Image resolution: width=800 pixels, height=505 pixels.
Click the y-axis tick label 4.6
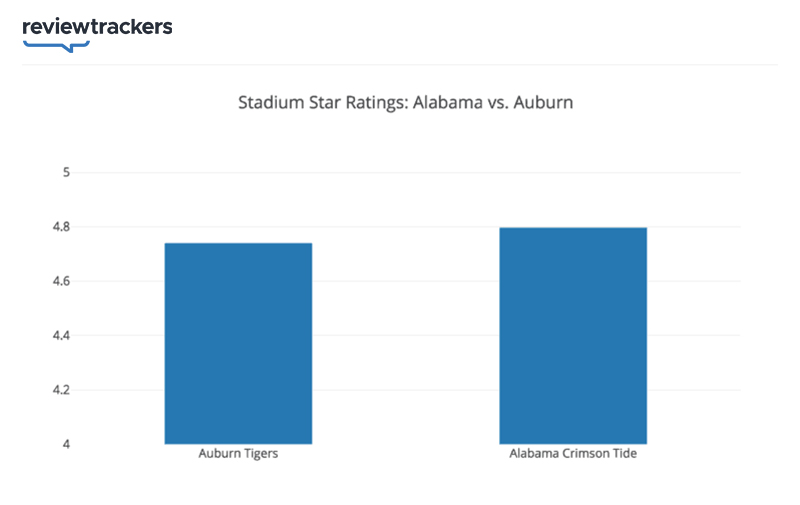tap(61, 281)
